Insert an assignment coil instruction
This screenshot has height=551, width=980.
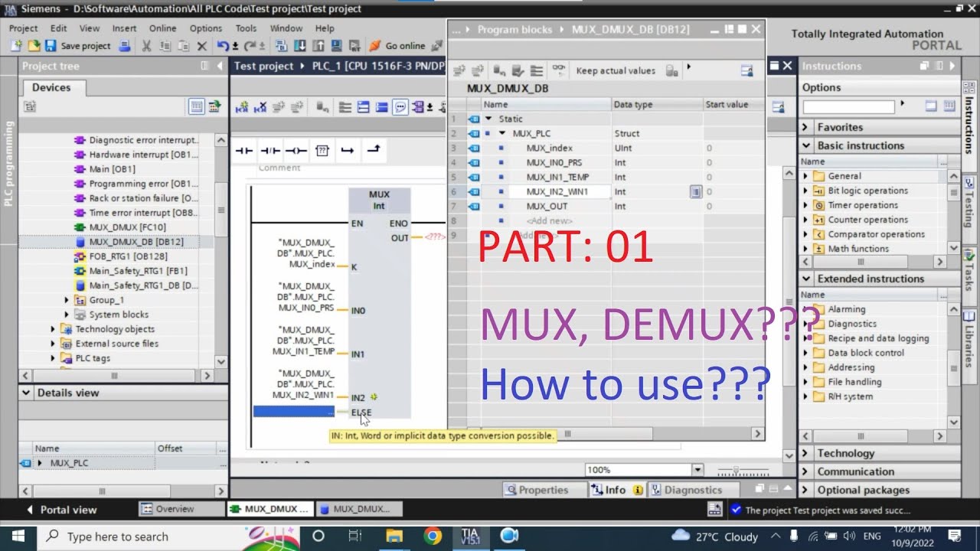pyautogui.click(x=296, y=151)
